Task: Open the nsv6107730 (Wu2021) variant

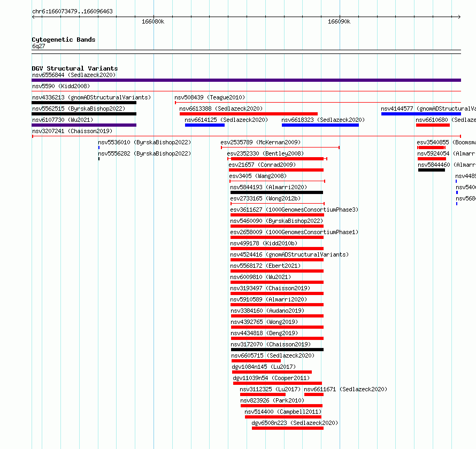Action: [x=63, y=120]
